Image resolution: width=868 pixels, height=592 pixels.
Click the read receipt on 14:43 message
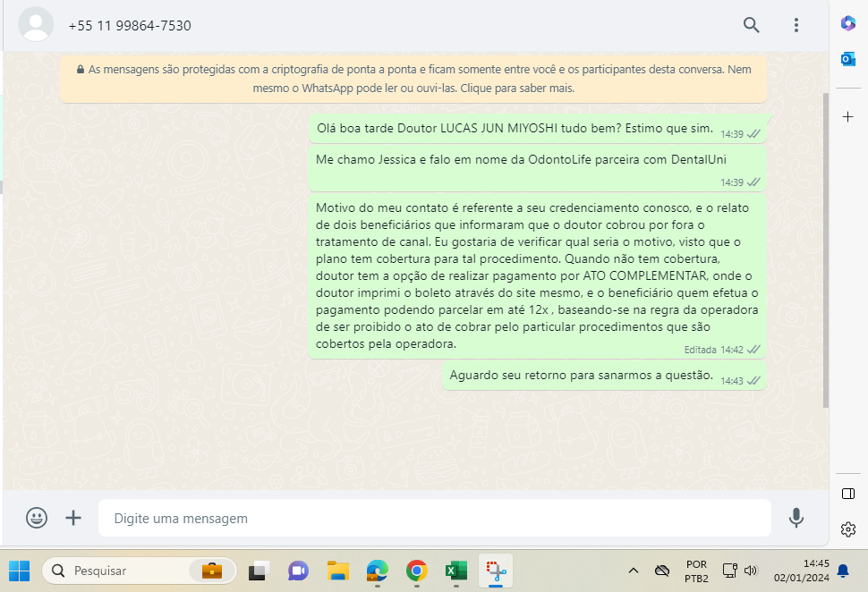point(753,381)
